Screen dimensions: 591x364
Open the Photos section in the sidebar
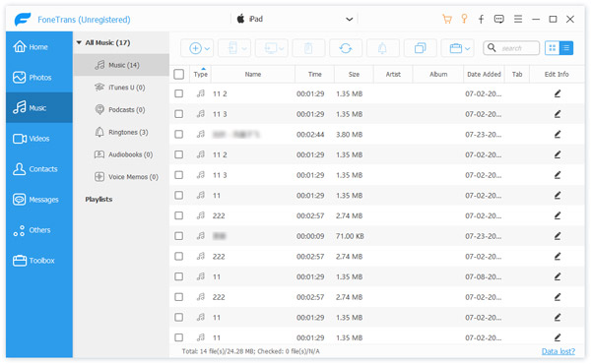coord(39,78)
